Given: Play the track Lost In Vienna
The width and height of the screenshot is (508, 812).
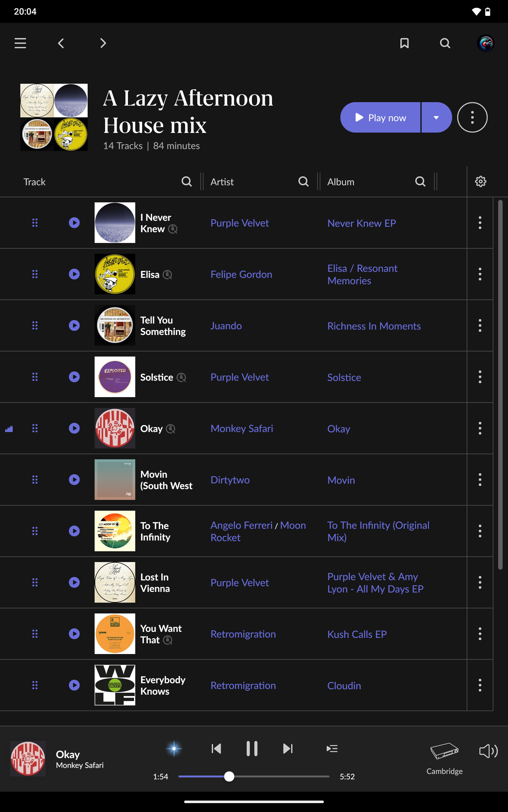Looking at the screenshot, I should (x=74, y=582).
